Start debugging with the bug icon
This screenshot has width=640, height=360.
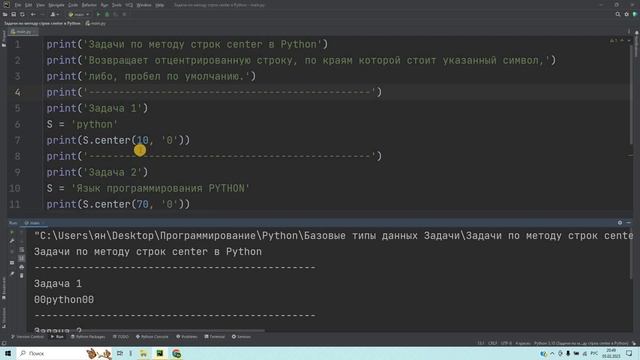[107, 14]
